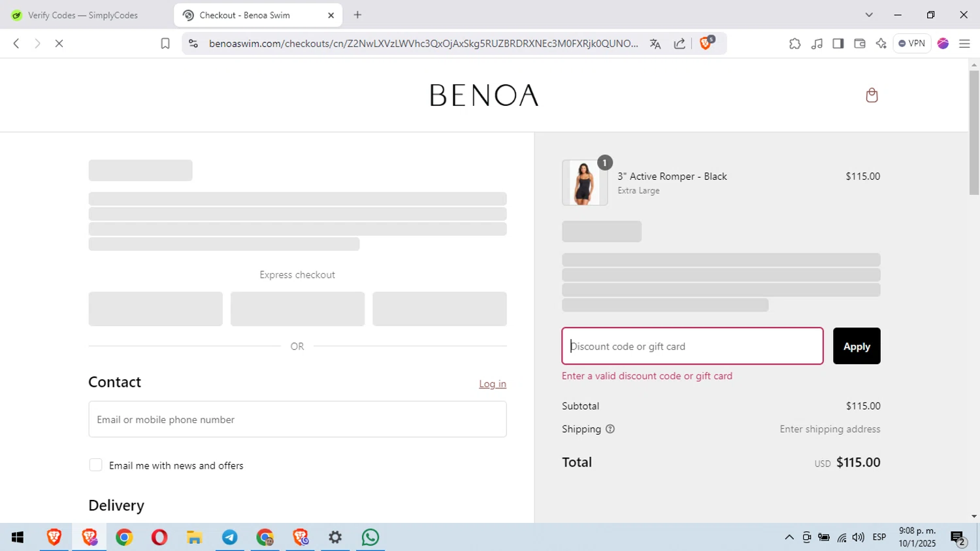Focus the discount code or gift card field
The width and height of the screenshot is (980, 551).
tap(693, 346)
